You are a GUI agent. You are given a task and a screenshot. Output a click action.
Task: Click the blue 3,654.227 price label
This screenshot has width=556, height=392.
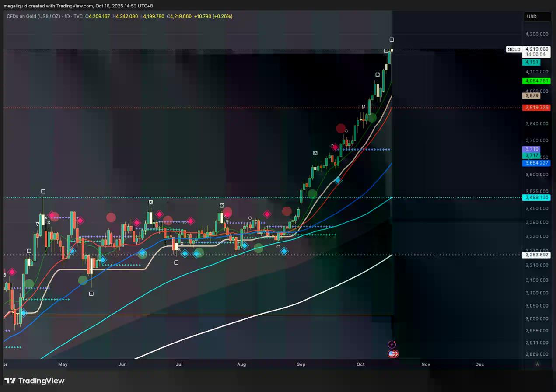tap(537, 163)
